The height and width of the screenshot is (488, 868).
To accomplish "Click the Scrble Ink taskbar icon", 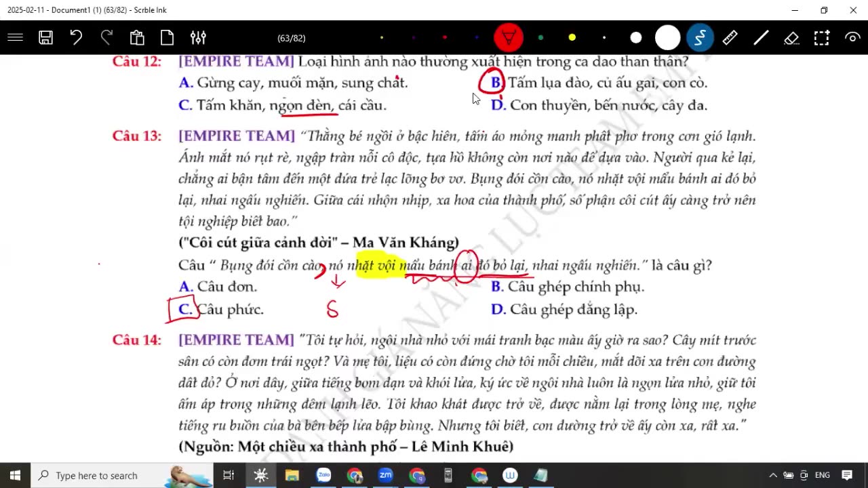I will (261, 475).
